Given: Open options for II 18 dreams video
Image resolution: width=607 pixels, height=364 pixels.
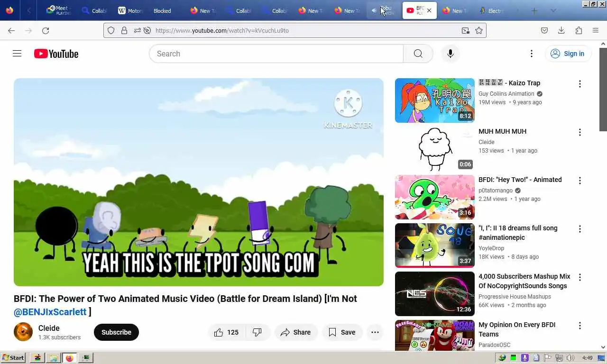Looking at the screenshot, I should tap(579, 229).
